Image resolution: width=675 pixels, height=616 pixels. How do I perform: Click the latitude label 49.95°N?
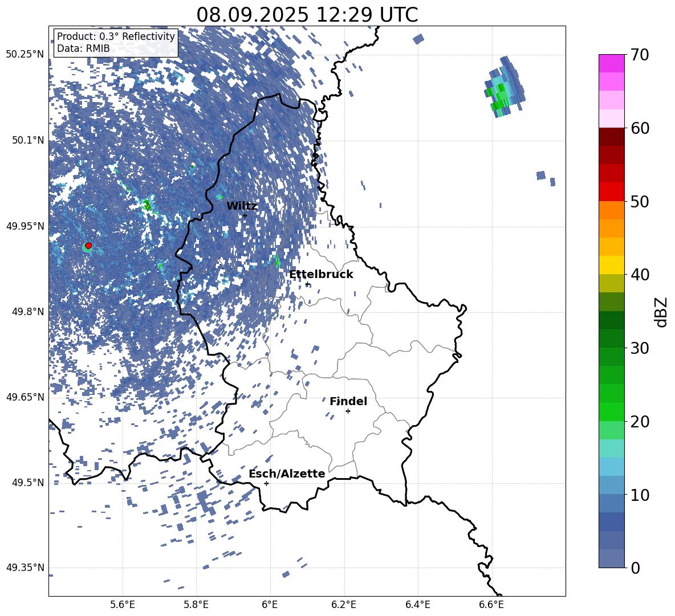25,226
